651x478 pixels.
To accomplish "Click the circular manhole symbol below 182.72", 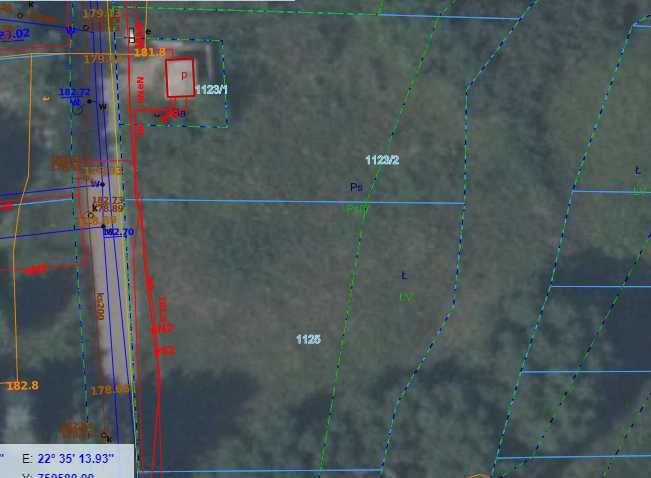I will [x=78, y=110].
